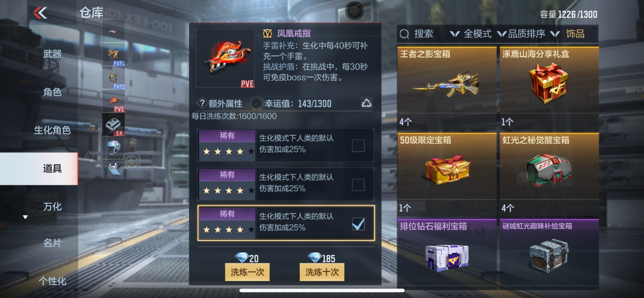
Task: Choose the helmet slot icon
Action: click(x=114, y=148)
